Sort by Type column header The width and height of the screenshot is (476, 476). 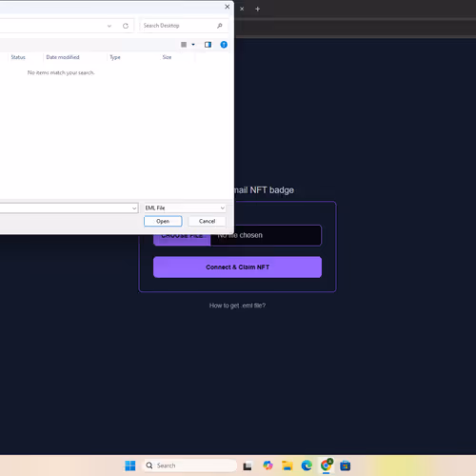[x=115, y=57]
